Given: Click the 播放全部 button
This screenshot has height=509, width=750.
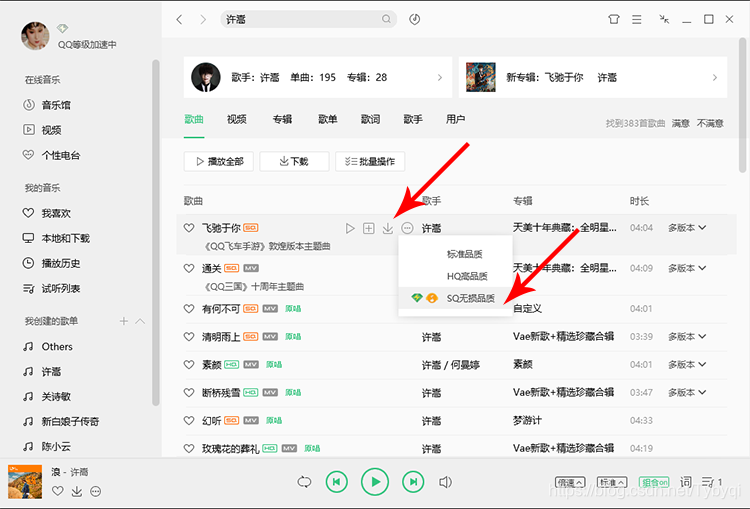Looking at the screenshot, I should 219,161.
